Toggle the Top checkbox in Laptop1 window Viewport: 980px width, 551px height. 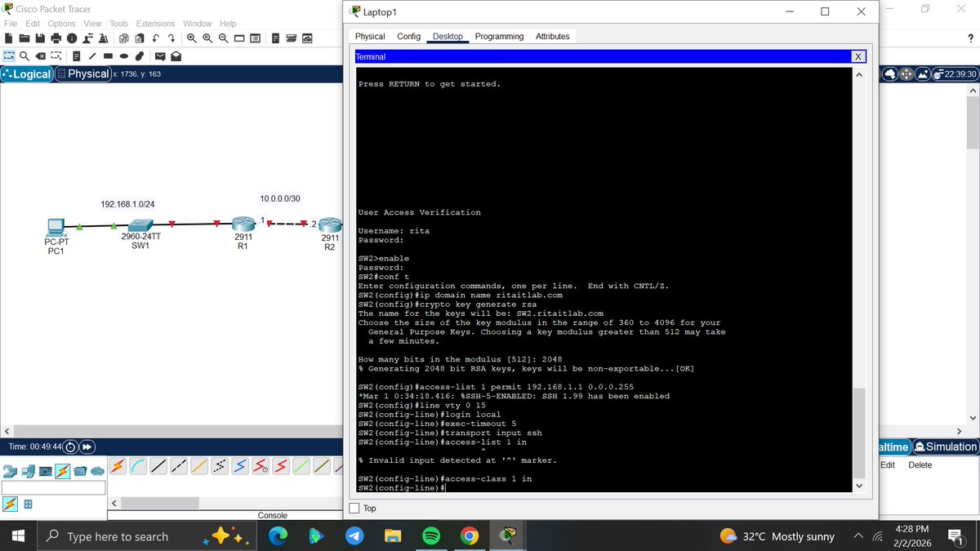coord(354,508)
